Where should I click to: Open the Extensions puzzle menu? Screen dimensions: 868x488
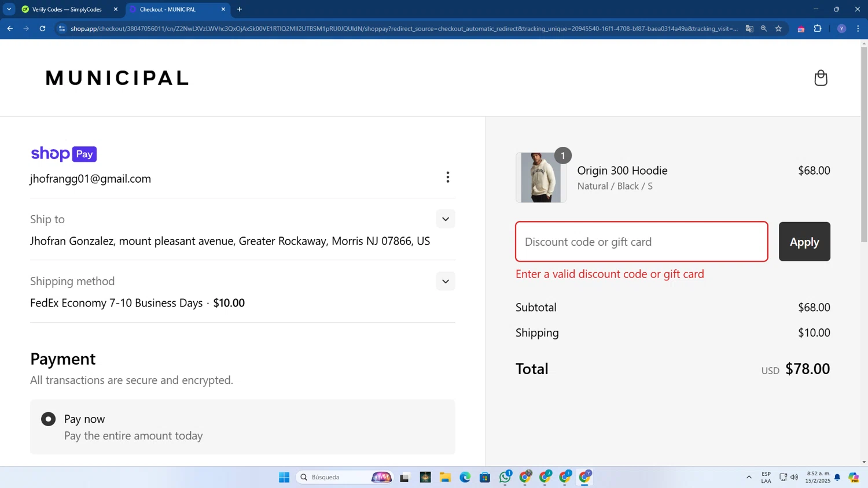(x=818, y=28)
